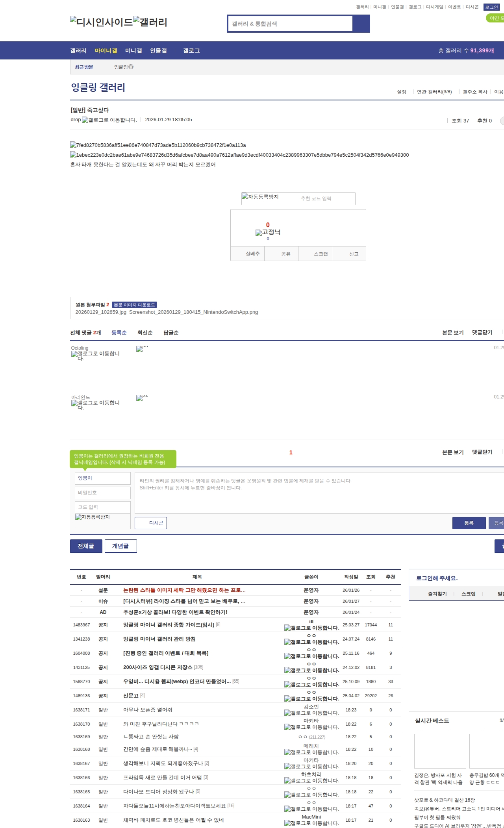This screenshot has height=828, width=504.
Task: Toggle 야간 모드 night mode
Action: 495,18
